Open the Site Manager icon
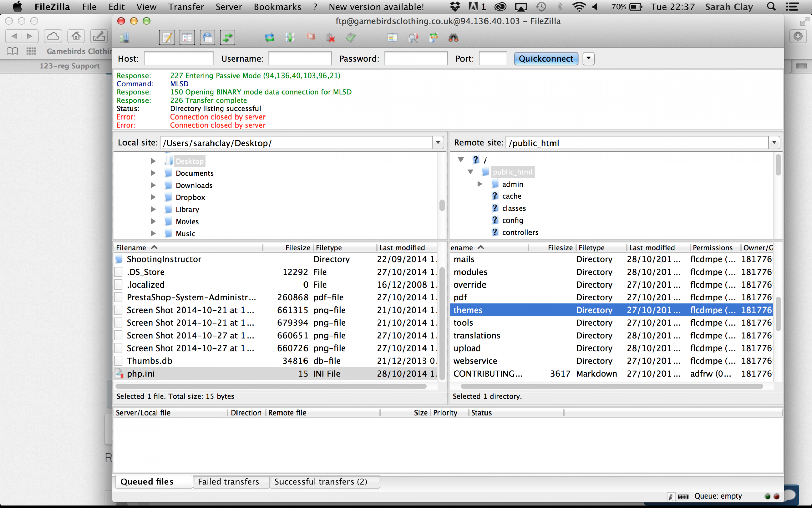Screen dimensions: 812x508 [125, 38]
